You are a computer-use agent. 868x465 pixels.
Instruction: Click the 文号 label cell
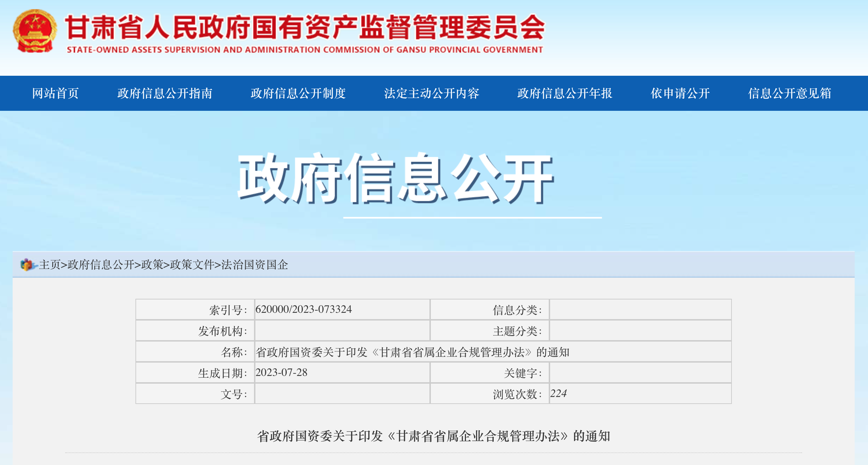click(x=195, y=394)
